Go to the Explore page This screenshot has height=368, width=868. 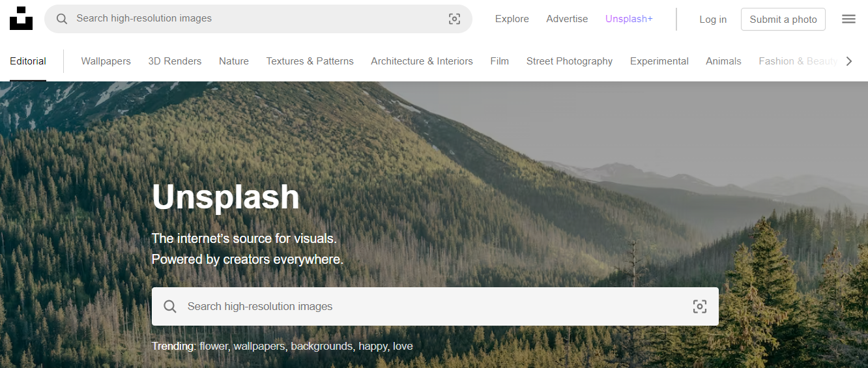[512, 19]
